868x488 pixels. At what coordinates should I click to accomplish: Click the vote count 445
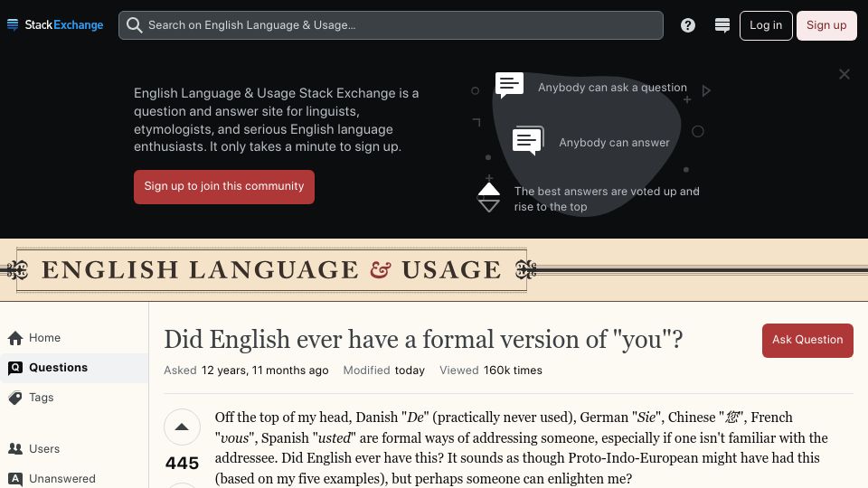(182, 463)
